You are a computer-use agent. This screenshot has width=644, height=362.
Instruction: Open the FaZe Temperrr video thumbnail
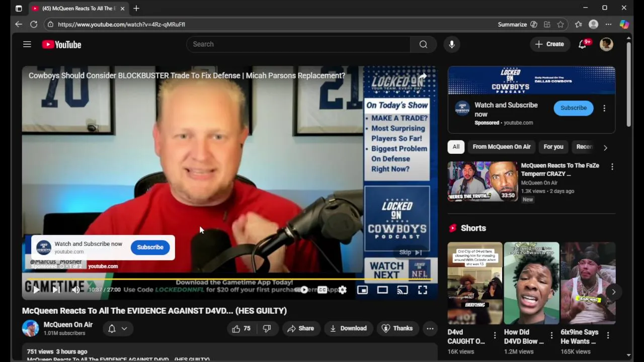point(482,182)
